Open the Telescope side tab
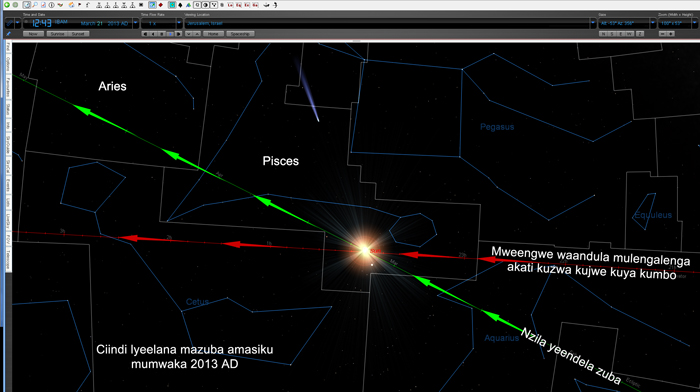The height and width of the screenshot is (392, 700). 8,259
